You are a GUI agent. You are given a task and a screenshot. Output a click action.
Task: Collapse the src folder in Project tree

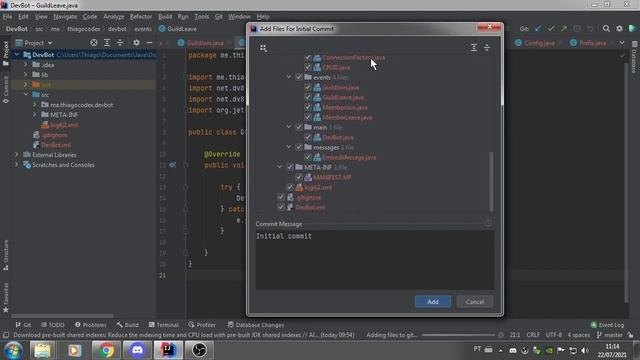pyautogui.click(x=26, y=95)
